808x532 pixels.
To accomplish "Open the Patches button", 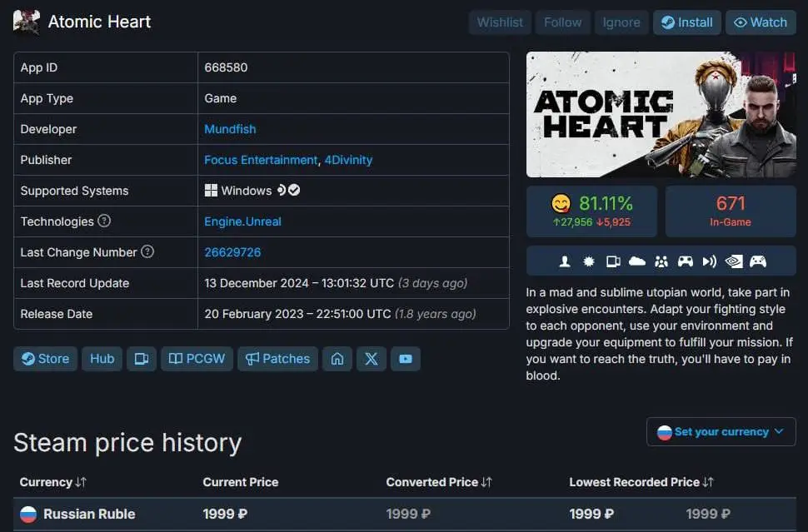I will point(277,359).
